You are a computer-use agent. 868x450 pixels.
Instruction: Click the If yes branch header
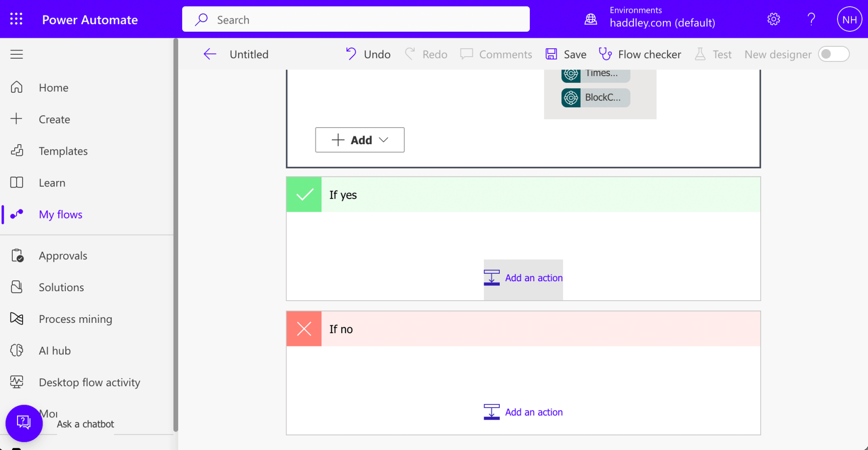[x=523, y=195]
